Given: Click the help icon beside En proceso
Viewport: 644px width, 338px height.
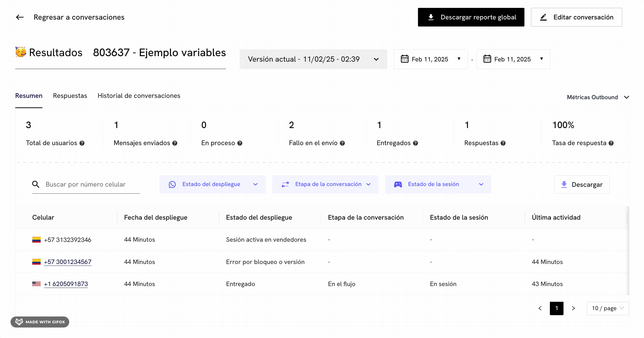Looking at the screenshot, I should pyautogui.click(x=240, y=143).
